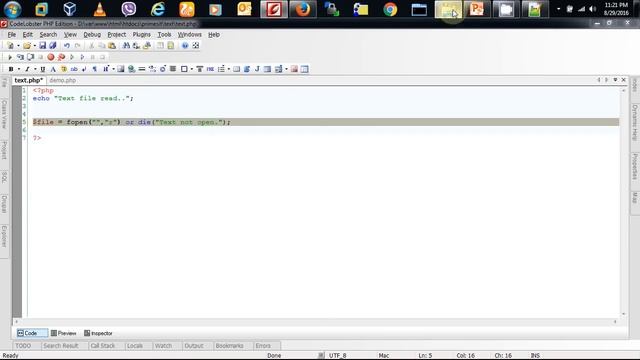Screen dimensions: 640x360
Task: Switch to the text.php editor tab
Action: click(x=29, y=80)
